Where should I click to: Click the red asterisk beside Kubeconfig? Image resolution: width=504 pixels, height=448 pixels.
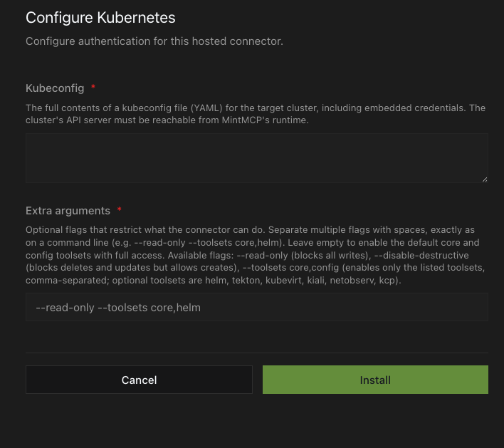tap(93, 86)
